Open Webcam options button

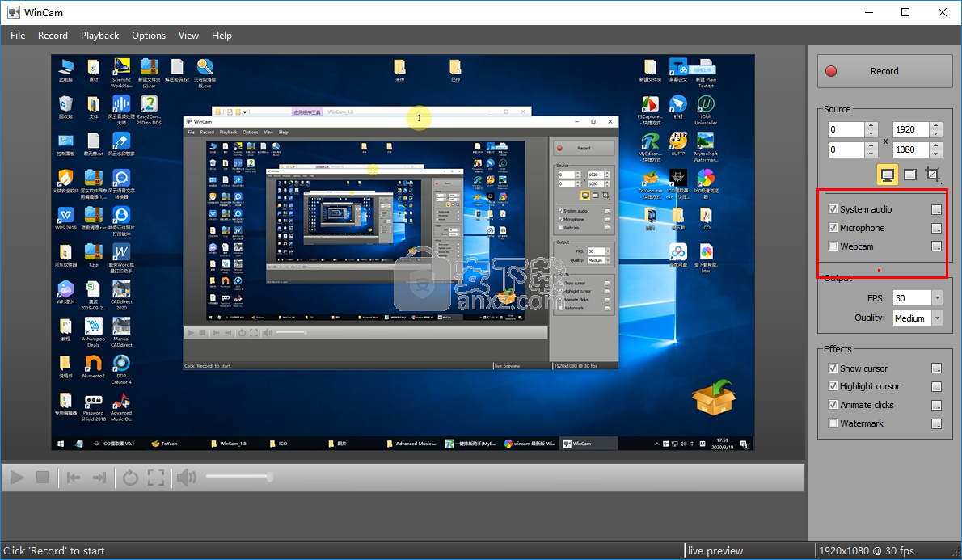[936, 246]
